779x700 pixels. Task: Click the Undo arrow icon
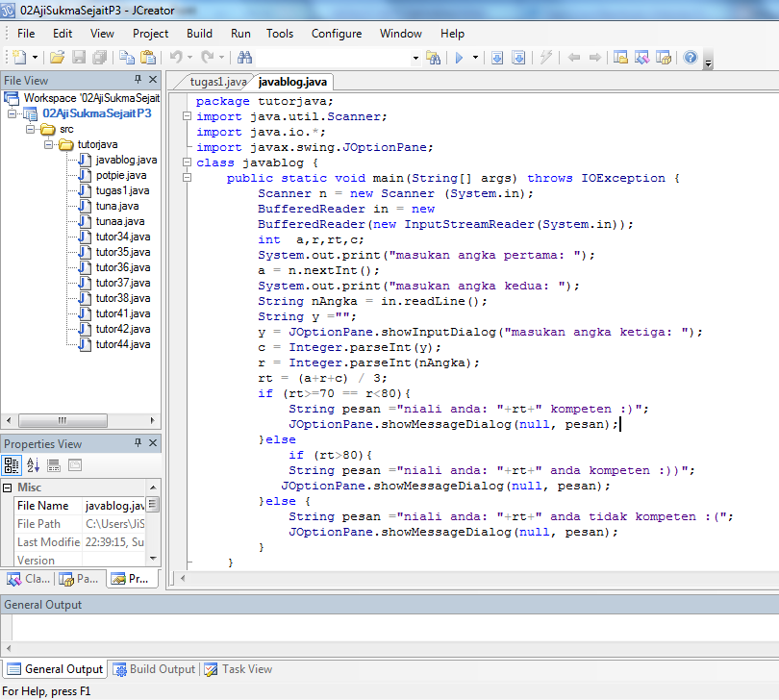pos(175,58)
